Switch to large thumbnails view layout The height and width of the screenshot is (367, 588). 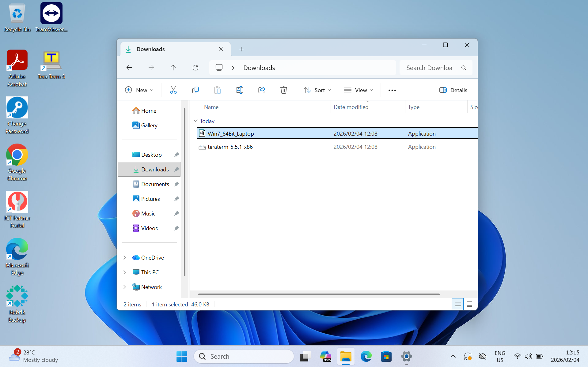point(469,304)
